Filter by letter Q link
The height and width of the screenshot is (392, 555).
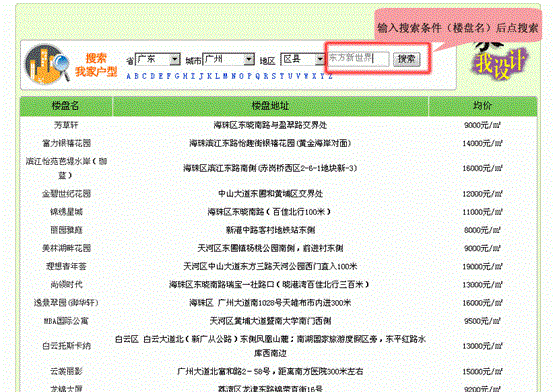point(258,76)
